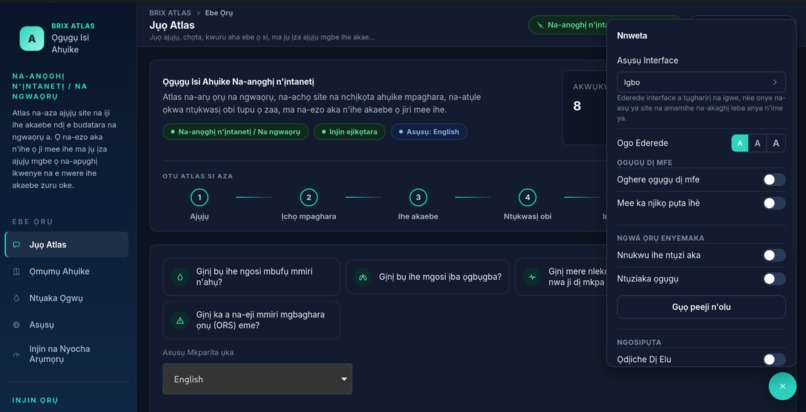Click Nnweta panel heading
The image size is (806, 412).
(x=632, y=36)
